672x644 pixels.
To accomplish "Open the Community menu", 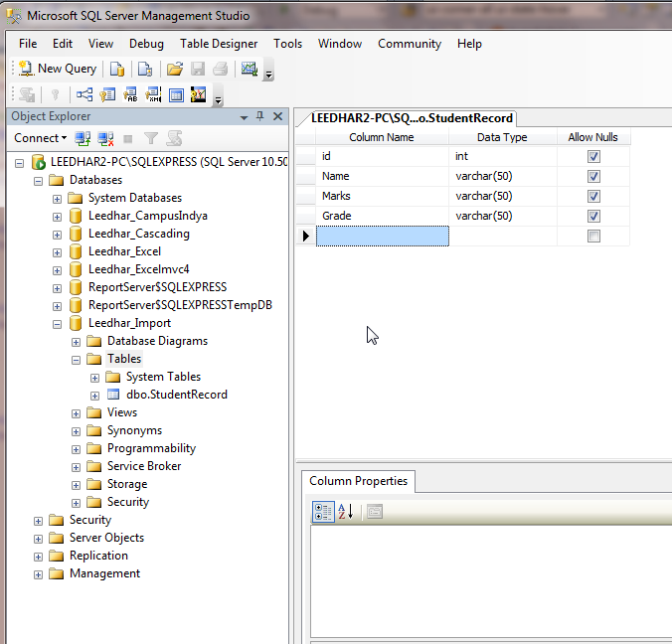I will (410, 44).
